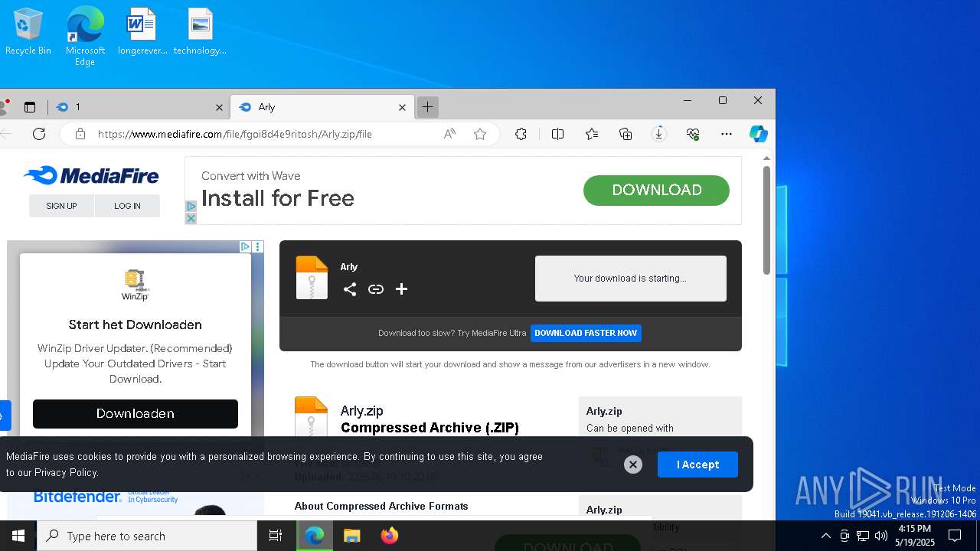
Task: Close the tab titled 1
Action: 219,107
